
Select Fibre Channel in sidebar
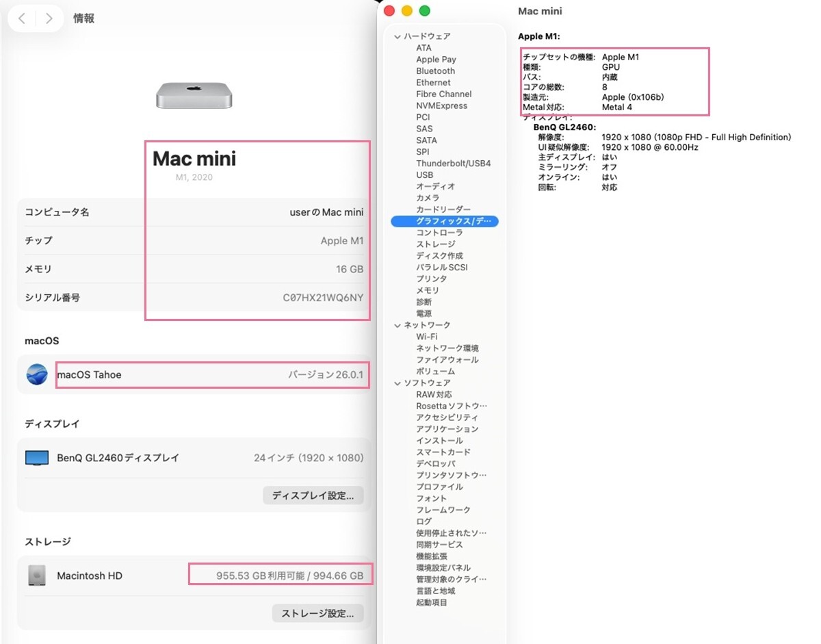click(443, 94)
